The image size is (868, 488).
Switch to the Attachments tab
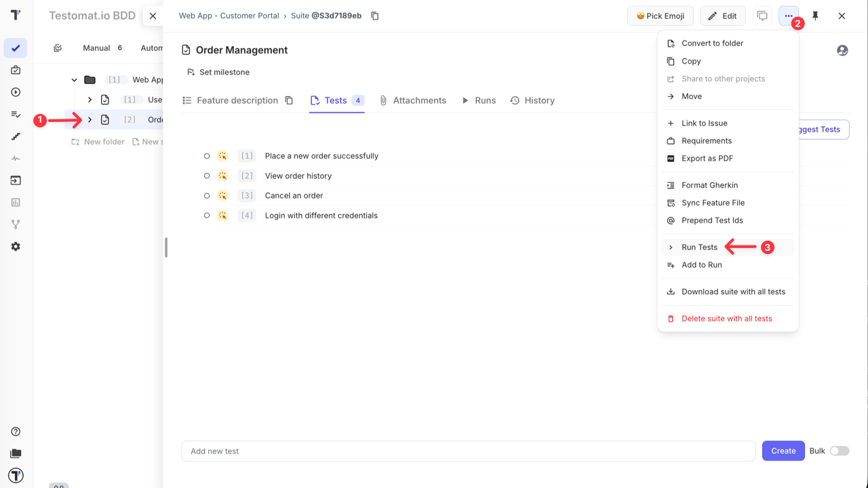coord(412,100)
